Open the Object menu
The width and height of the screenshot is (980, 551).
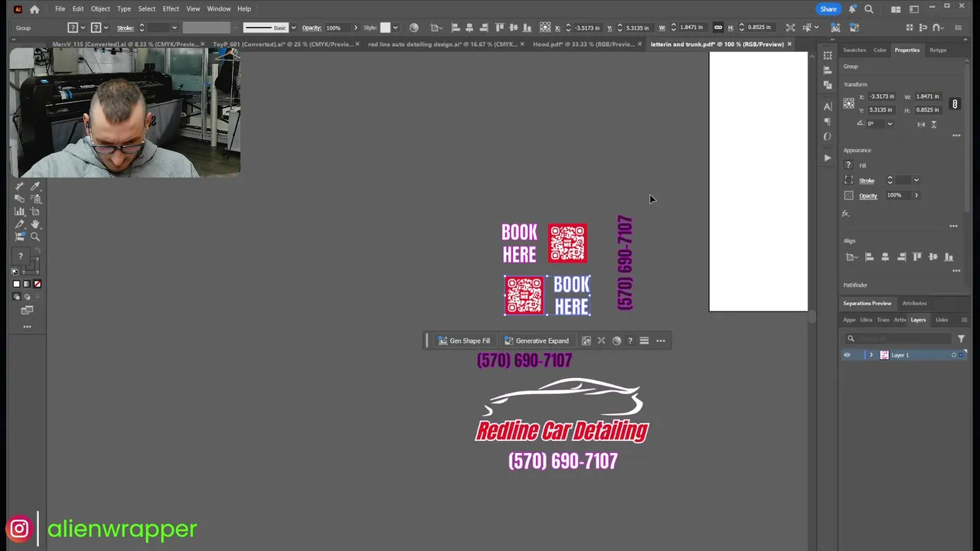click(100, 9)
